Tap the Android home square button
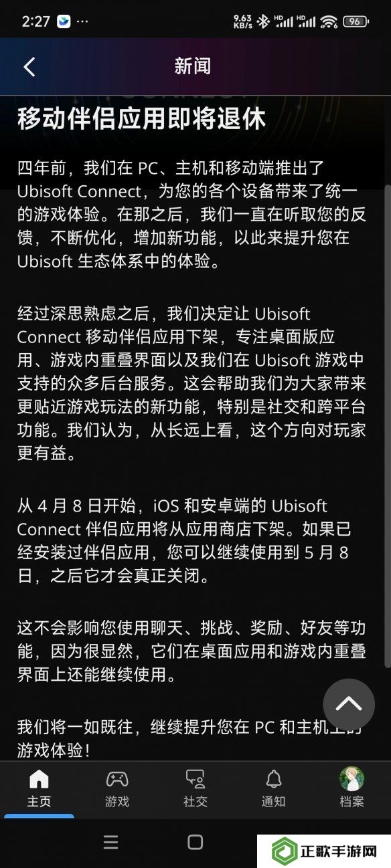 pos(195,843)
